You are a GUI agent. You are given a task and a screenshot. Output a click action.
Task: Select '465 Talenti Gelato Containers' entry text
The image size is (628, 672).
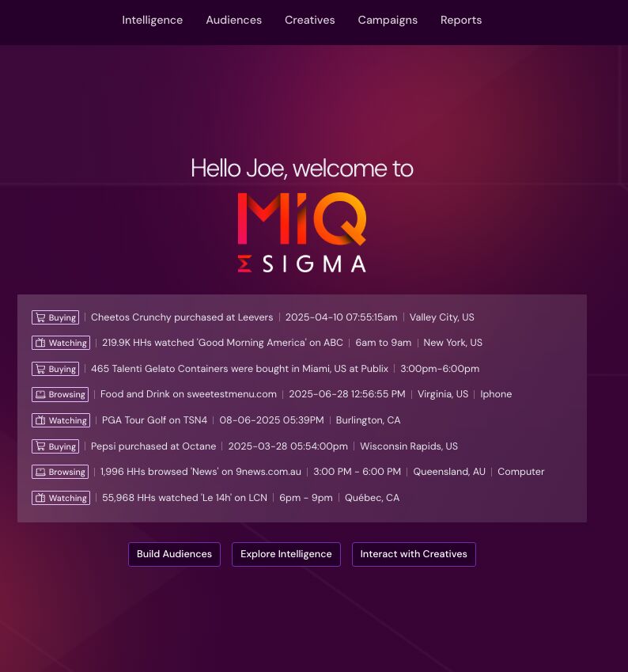(x=240, y=369)
